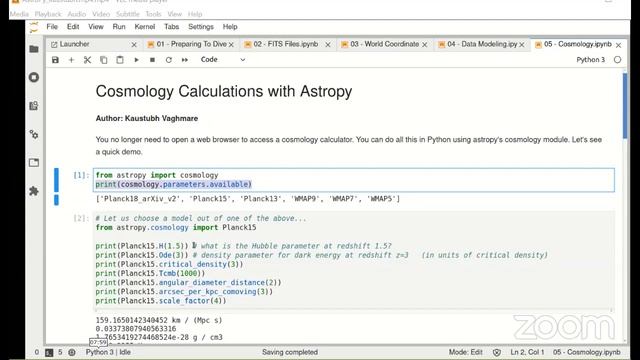This screenshot has height=360, width=640.
Task: Click the Cosmology Calculations with Astropy heading
Action: tap(224, 91)
